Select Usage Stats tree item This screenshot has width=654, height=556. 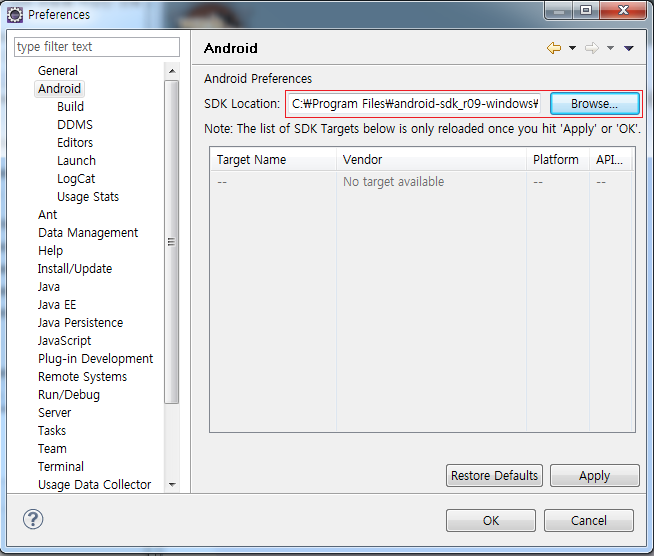(x=88, y=196)
